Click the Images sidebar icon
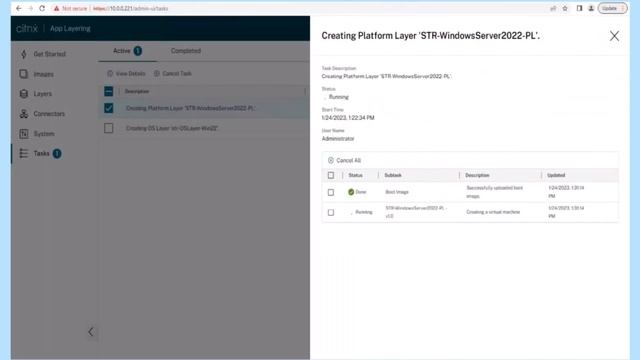The height and width of the screenshot is (360, 640). click(24, 74)
